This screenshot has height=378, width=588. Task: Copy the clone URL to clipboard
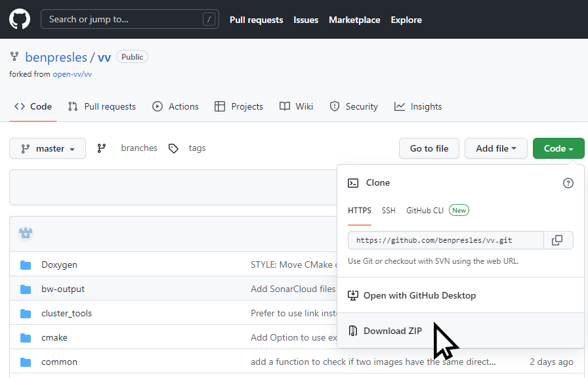tap(558, 240)
